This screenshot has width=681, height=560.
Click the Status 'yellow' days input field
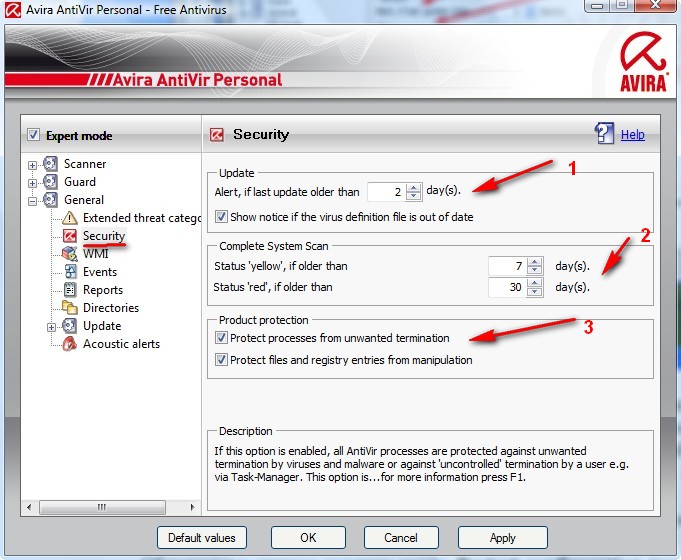point(507,266)
